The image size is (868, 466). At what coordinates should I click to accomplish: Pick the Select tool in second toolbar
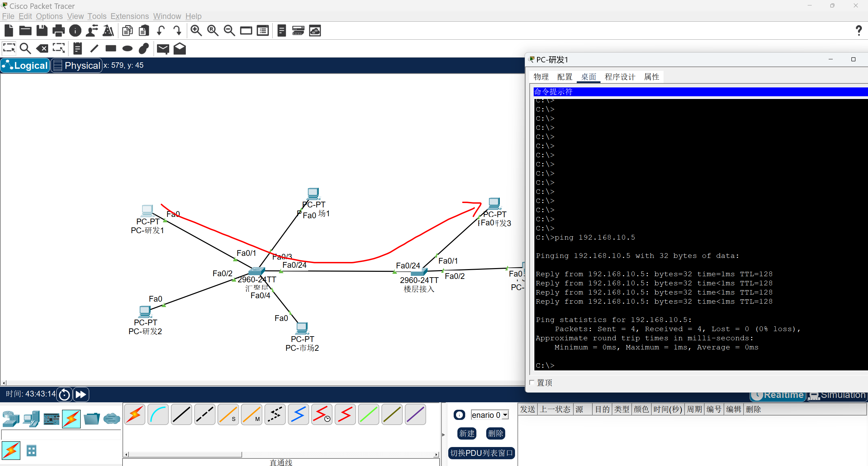point(9,48)
